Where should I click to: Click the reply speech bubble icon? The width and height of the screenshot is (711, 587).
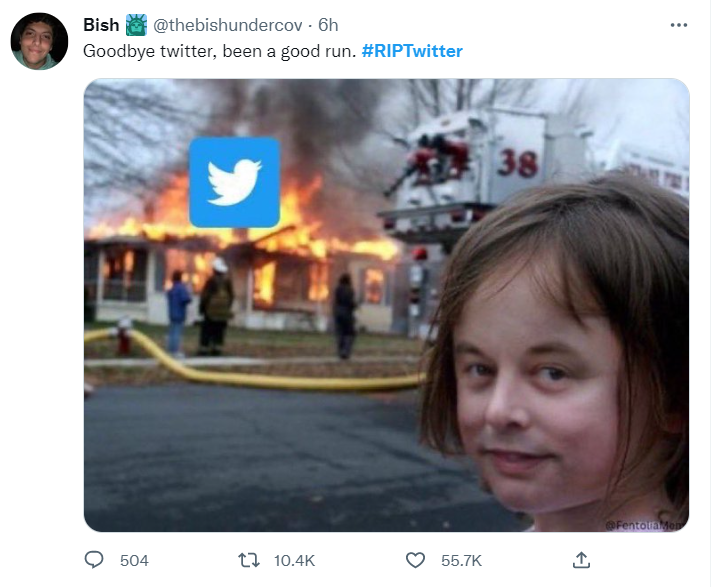(x=95, y=560)
